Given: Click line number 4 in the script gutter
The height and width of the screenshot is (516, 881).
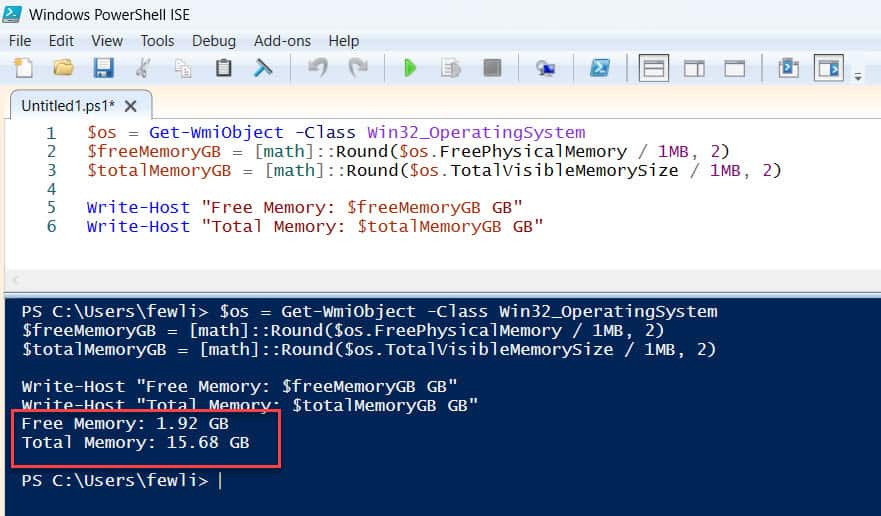Looking at the screenshot, I should point(51,189).
